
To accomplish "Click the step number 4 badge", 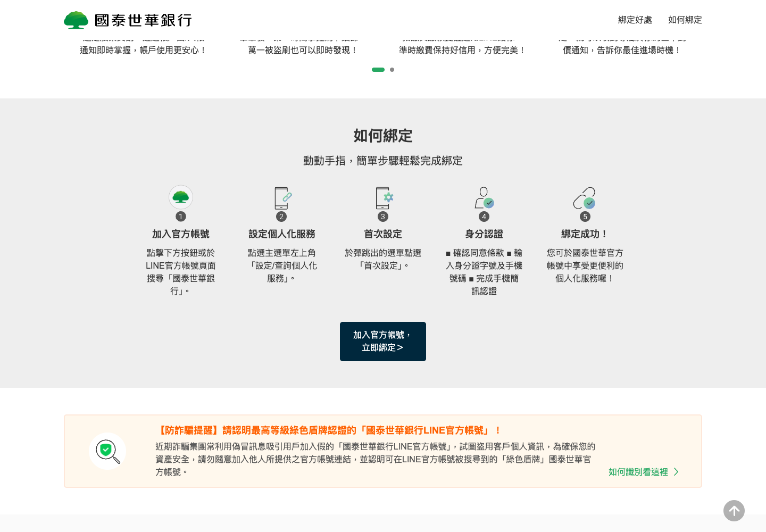I will click(x=484, y=217).
